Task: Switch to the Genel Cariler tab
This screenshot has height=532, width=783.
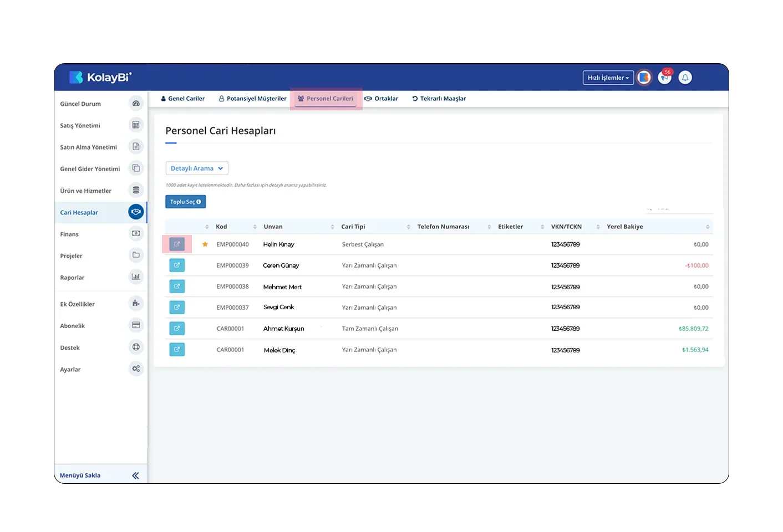Action: [x=182, y=99]
